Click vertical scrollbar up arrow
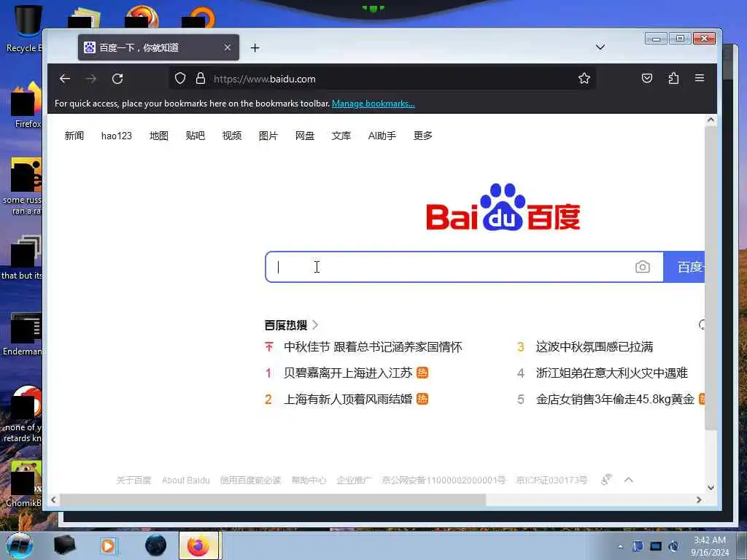The image size is (747, 560). tap(711, 120)
